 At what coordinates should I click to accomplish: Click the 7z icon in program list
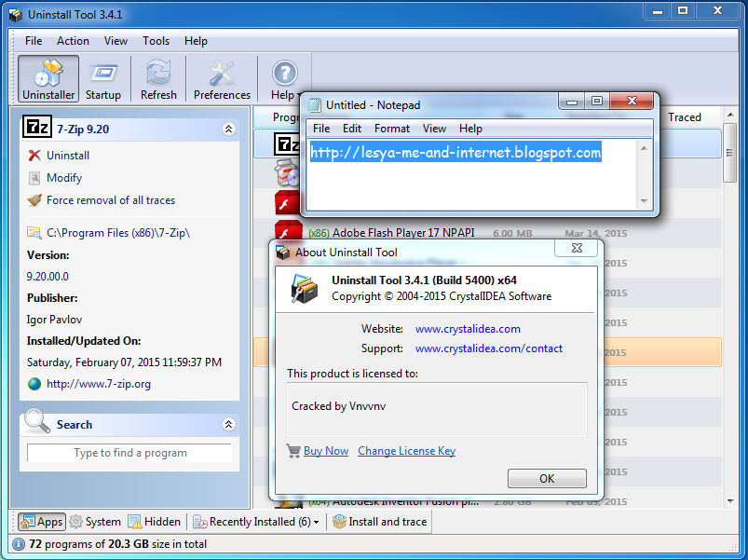tap(287, 144)
